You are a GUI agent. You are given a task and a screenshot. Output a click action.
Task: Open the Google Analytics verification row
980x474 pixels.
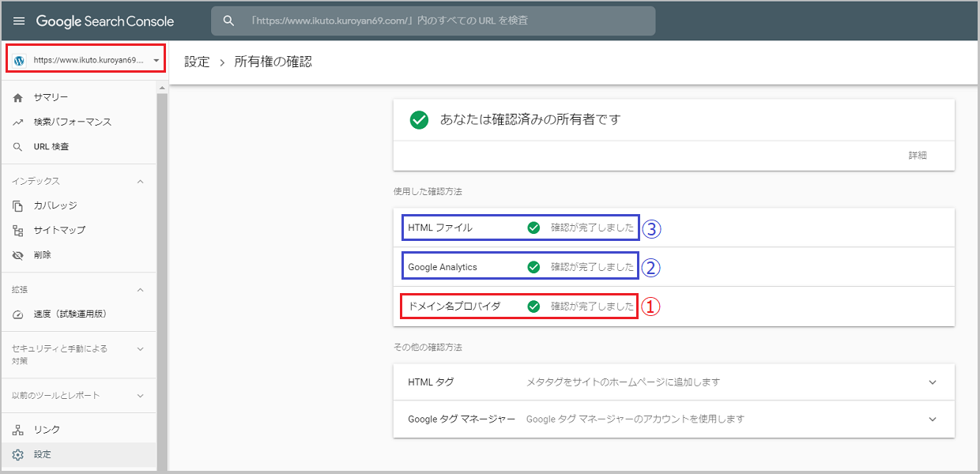[x=674, y=267]
